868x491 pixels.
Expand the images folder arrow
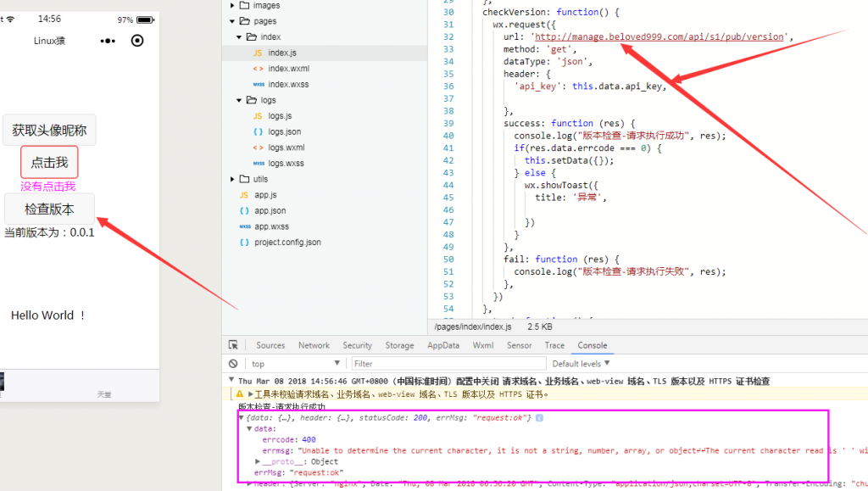click(x=232, y=6)
